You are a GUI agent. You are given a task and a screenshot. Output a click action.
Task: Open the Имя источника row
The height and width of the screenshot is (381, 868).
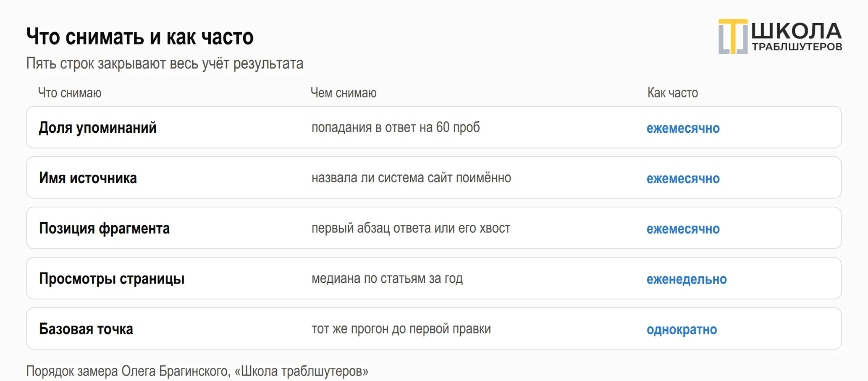[434, 178]
